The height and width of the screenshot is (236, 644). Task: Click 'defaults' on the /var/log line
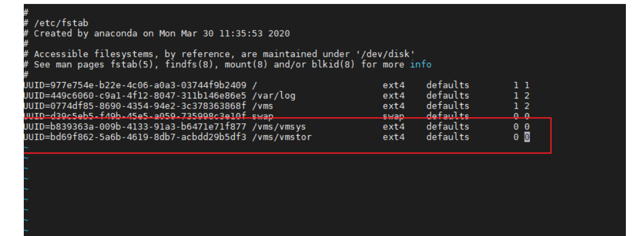448,96
